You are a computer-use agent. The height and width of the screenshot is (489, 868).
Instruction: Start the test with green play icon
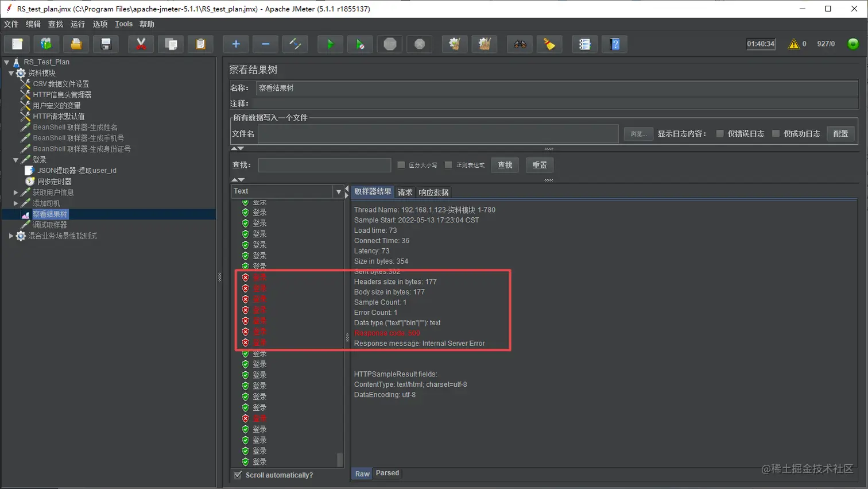pos(330,44)
